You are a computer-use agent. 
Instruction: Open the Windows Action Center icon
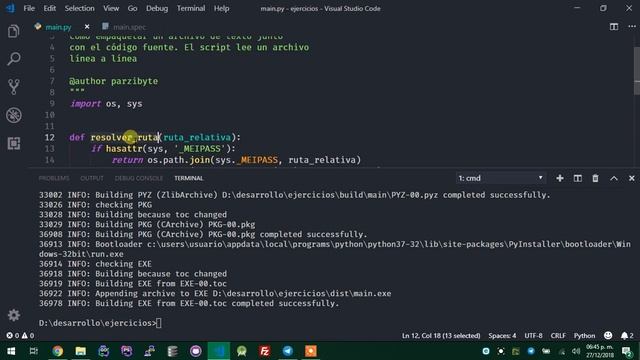pos(627,351)
